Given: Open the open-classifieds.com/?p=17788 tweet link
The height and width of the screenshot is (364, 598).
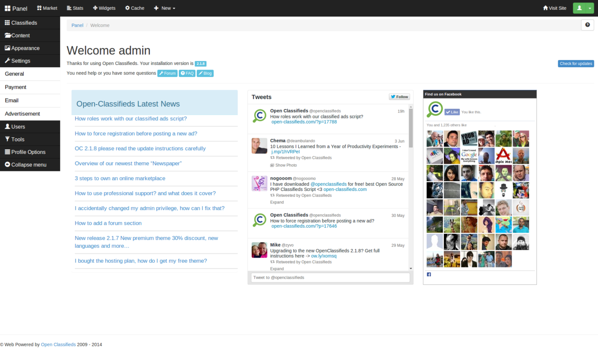Looking at the screenshot, I should point(304,122).
